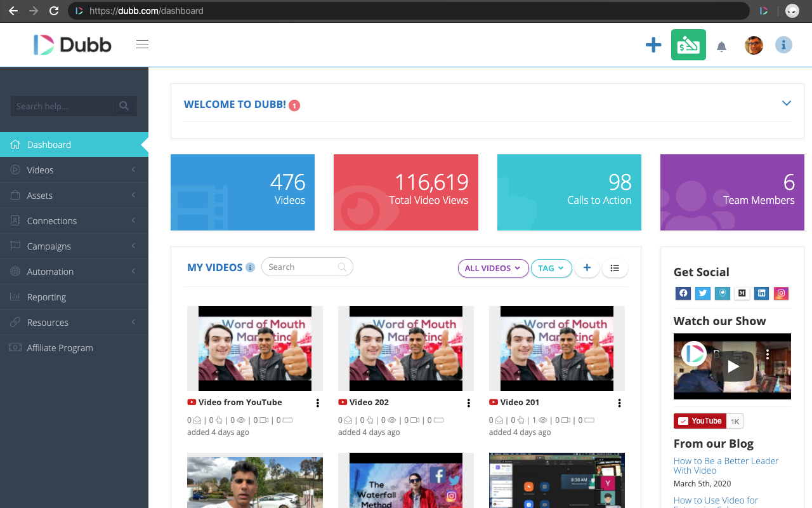The image size is (812, 508).
Task: Open Dubb Facebook page icon
Action: 683,293
